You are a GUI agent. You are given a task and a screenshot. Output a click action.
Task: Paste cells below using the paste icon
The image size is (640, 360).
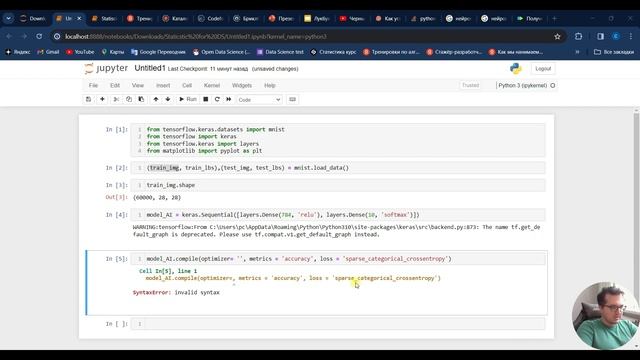(141, 99)
